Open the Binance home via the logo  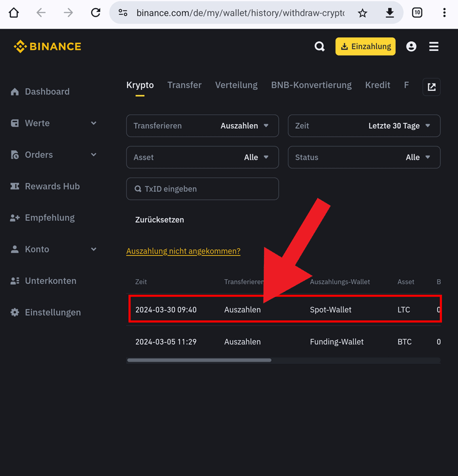tap(47, 46)
